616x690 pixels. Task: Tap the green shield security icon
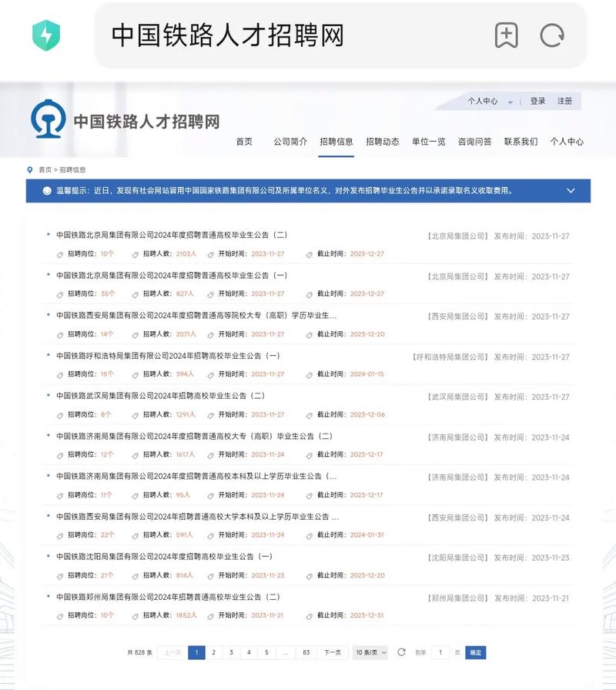[x=46, y=35]
